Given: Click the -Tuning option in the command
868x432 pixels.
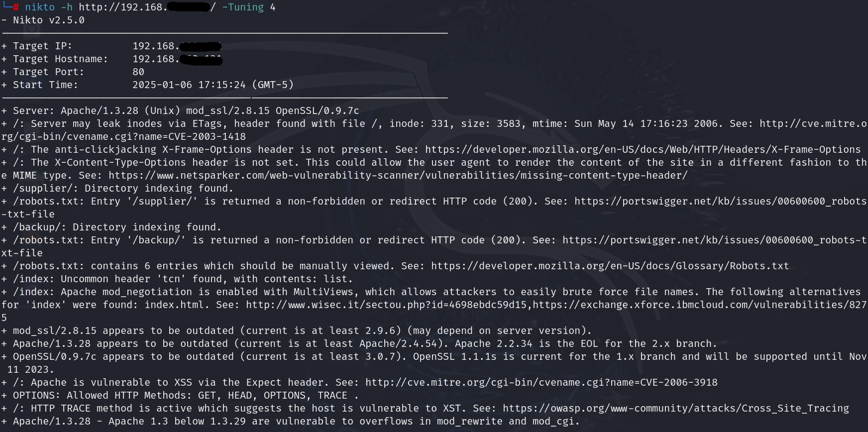Looking at the screenshot, I should point(243,7).
